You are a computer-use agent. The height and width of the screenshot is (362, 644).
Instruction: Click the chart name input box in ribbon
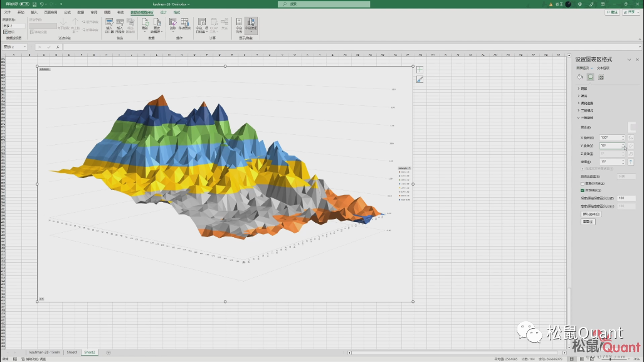[14, 26]
